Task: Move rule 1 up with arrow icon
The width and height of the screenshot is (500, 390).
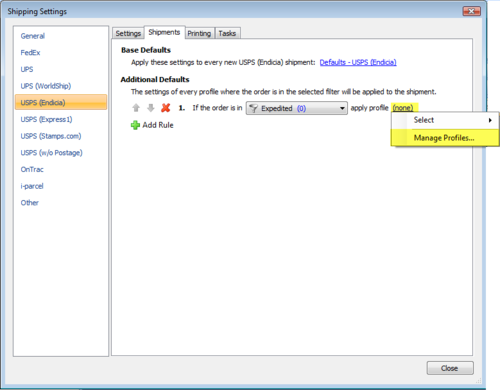Action: [136, 108]
